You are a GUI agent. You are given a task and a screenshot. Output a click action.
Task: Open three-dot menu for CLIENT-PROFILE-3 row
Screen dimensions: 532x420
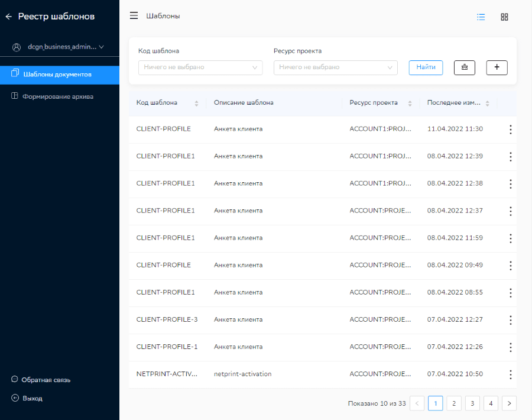[x=510, y=320]
